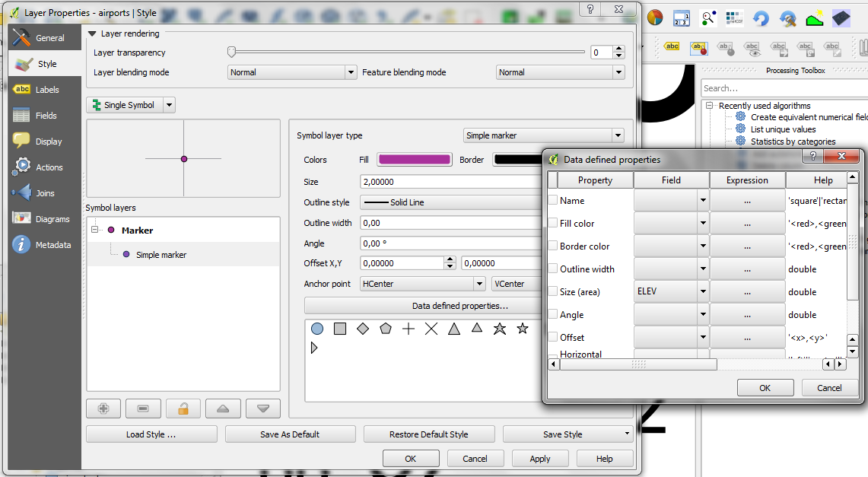868x477 pixels.
Task: Click the Processing Toolbox search field
Action: 784,88
